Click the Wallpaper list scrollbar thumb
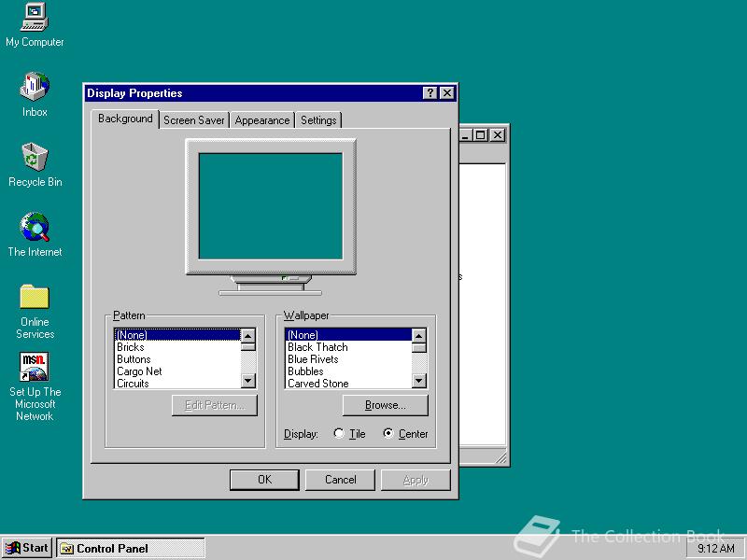747x560 pixels. [x=418, y=347]
